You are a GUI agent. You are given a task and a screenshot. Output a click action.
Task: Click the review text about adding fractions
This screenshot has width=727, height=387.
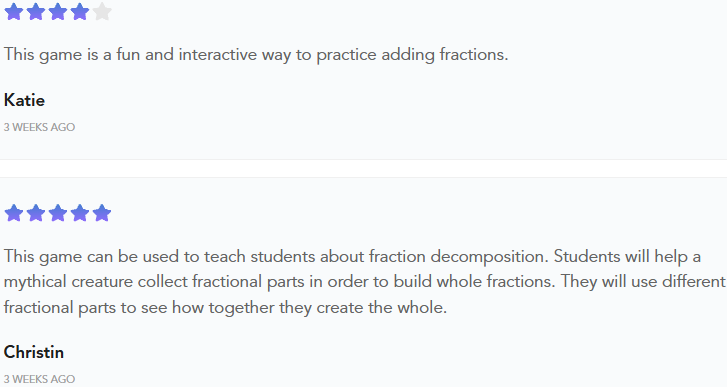pyautogui.click(x=256, y=55)
